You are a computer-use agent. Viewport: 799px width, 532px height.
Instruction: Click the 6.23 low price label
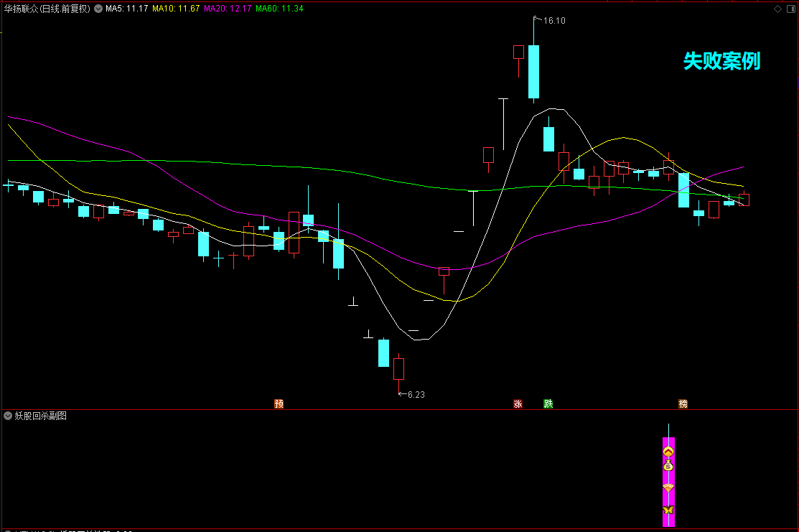point(416,394)
